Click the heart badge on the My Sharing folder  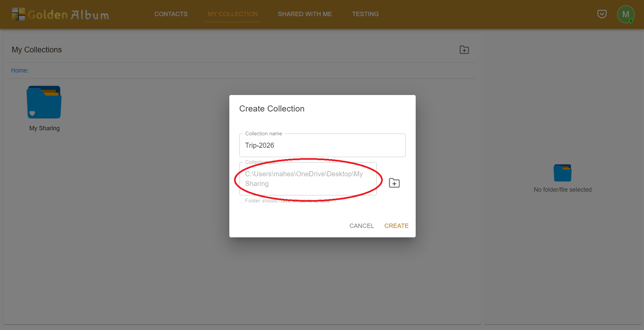32,113
